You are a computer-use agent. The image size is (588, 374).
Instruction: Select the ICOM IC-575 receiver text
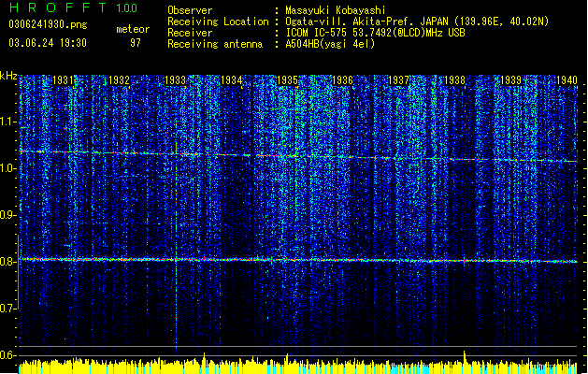click(x=375, y=33)
